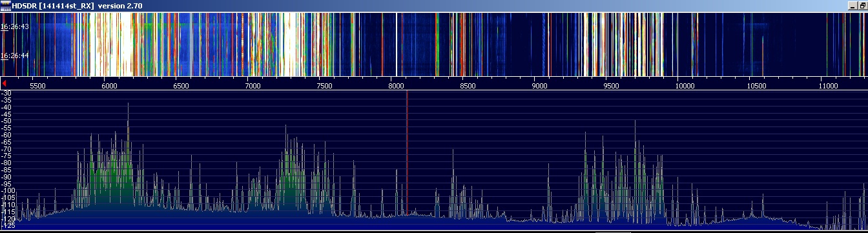The image size is (868, 233).
Task: Minimize the HDSDR window
Action: tap(852, 5)
